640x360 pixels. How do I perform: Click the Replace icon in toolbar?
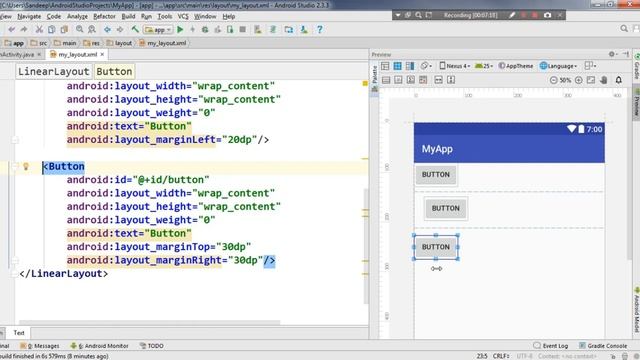pyautogui.click(x=92, y=29)
